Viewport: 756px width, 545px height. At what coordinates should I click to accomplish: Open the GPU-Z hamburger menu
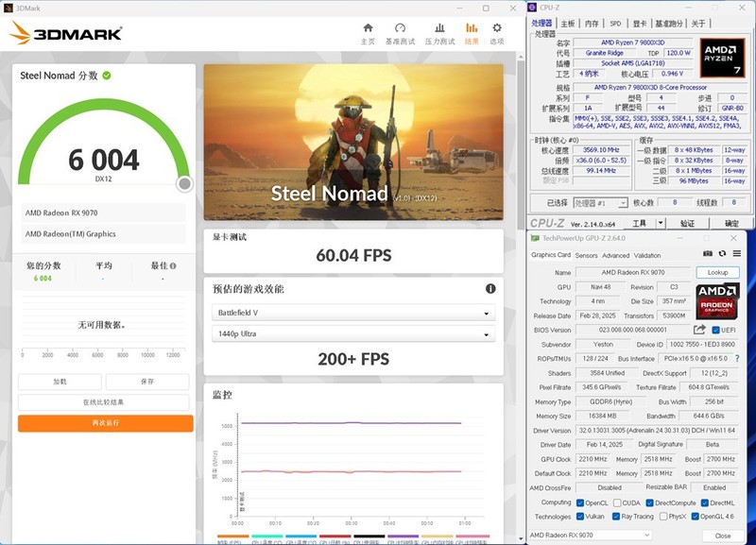point(736,251)
